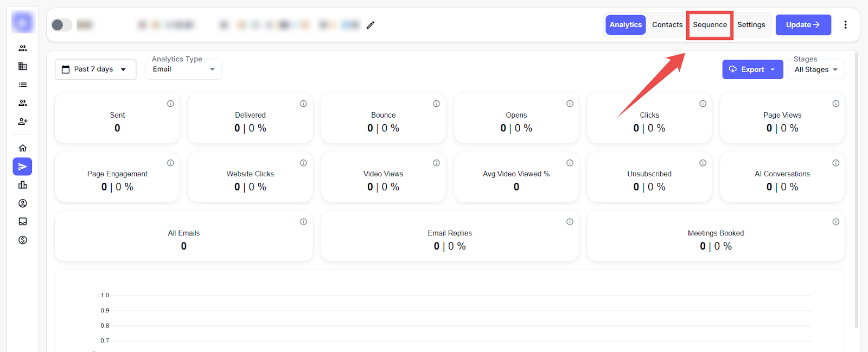Viewport: 868px width, 352px height.
Task: Open the three-dot more options menu
Action: coord(845,25)
